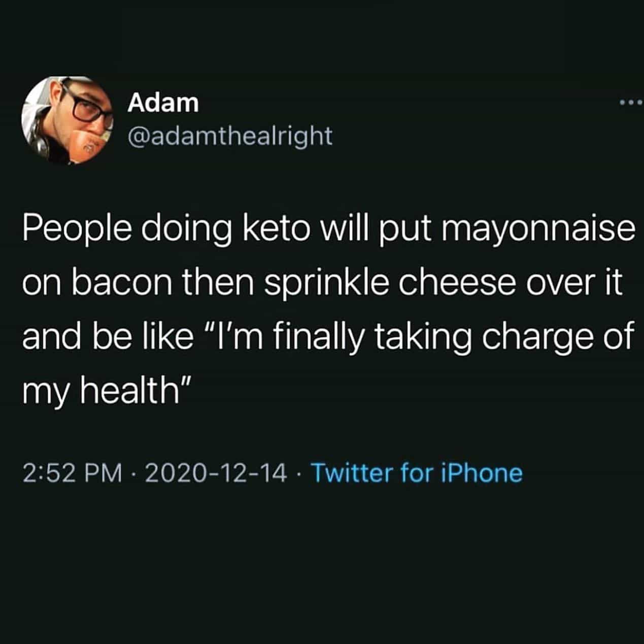
Task: Click the 2020-12-14 tweet date
Action: pyautogui.click(x=216, y=473)
